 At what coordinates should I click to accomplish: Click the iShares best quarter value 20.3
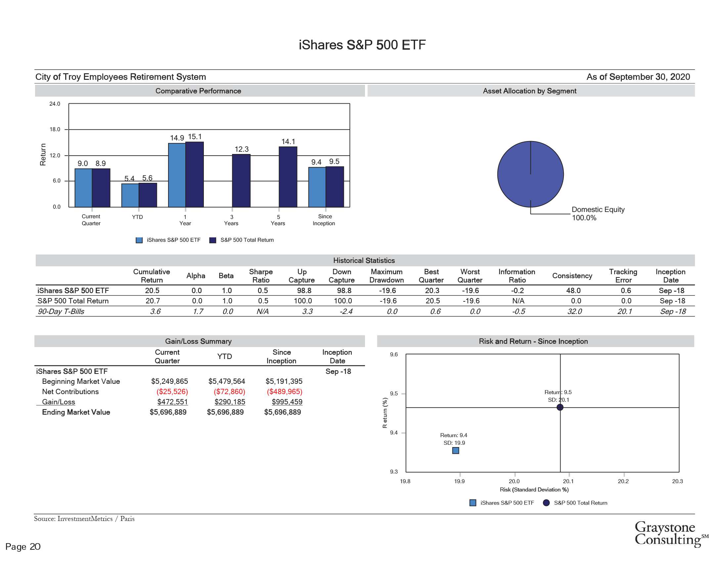click(x=432, y=290)
